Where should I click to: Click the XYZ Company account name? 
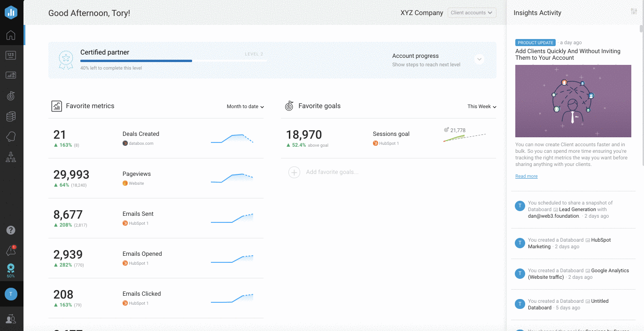click(422, 13)
